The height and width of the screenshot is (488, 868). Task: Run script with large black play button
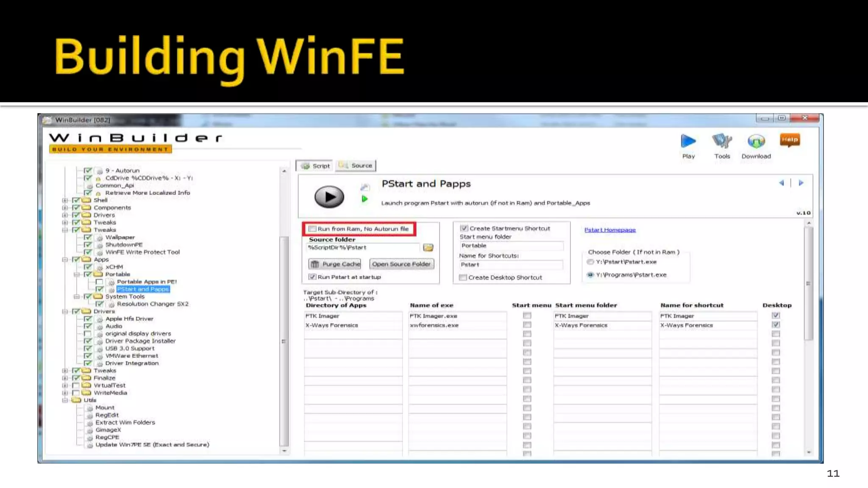pos(329,197)
